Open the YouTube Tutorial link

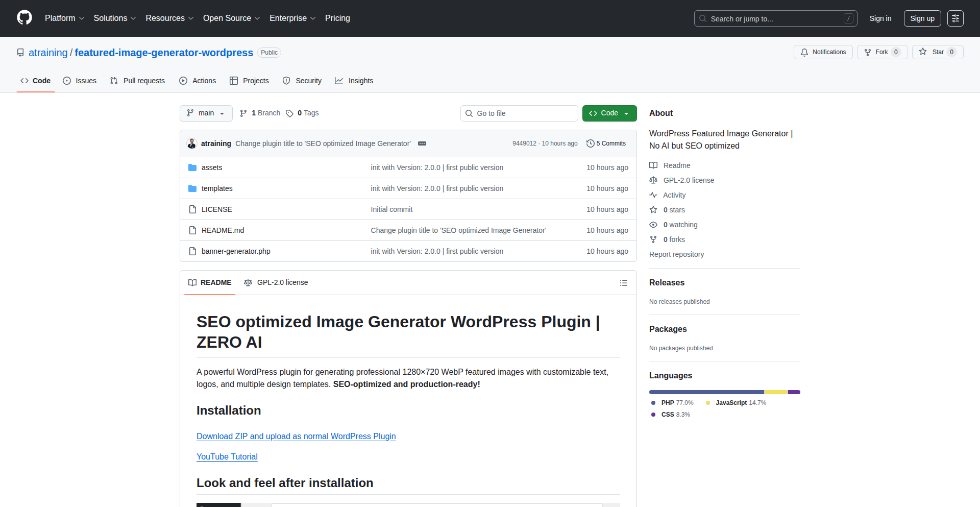point(227,456)
